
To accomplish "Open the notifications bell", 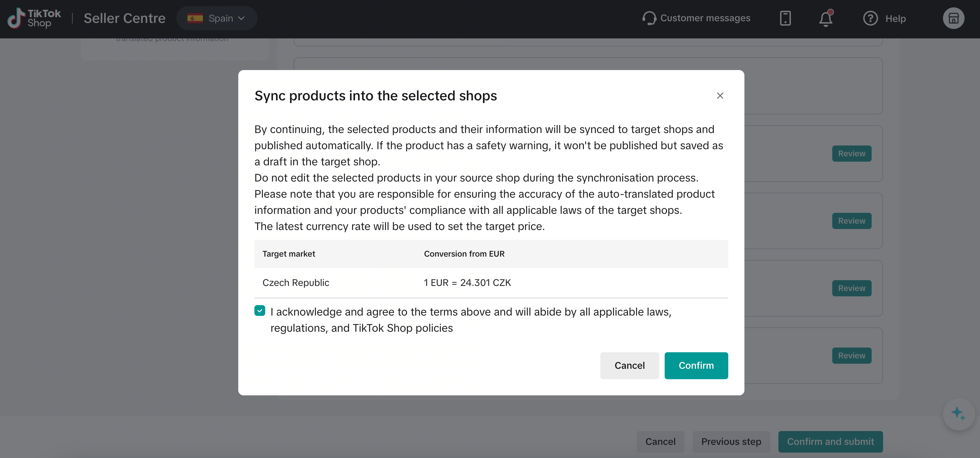I will [826, 18].
